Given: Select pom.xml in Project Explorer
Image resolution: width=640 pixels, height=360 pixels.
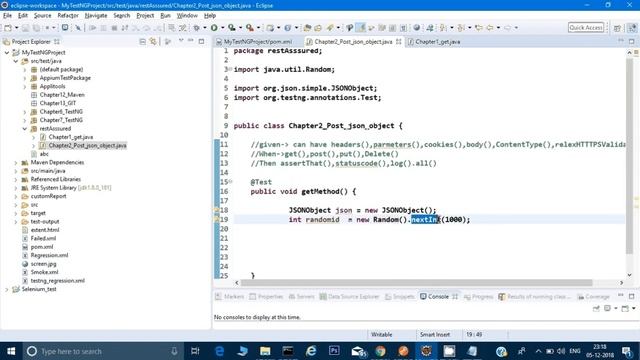Looking at the screenshot, I should (42, 247).
